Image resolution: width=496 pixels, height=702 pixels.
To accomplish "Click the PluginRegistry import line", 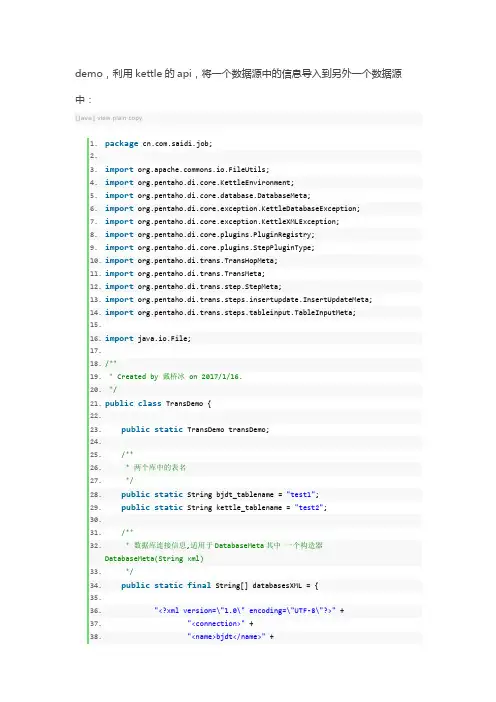I will tap(210, 235).
